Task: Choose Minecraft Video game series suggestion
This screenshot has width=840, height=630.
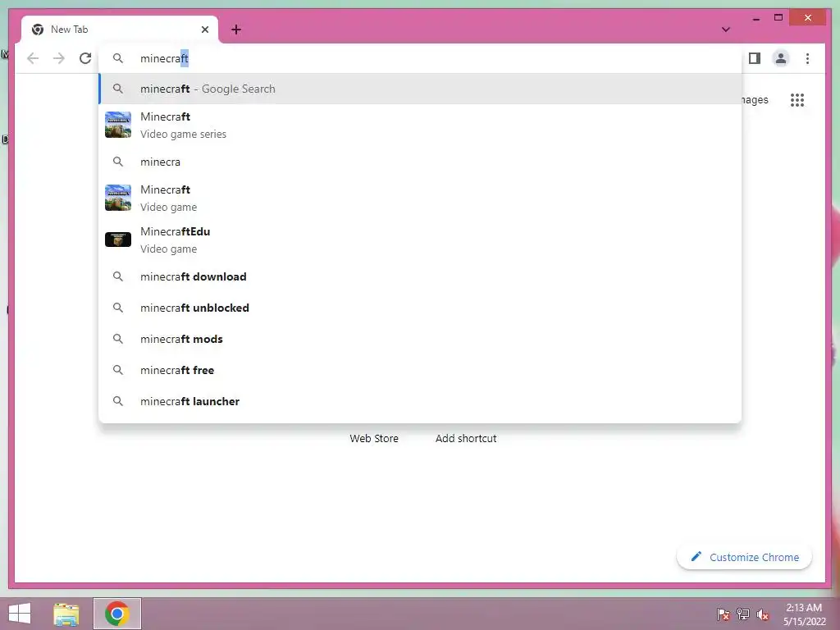Action: pos(421,125)
